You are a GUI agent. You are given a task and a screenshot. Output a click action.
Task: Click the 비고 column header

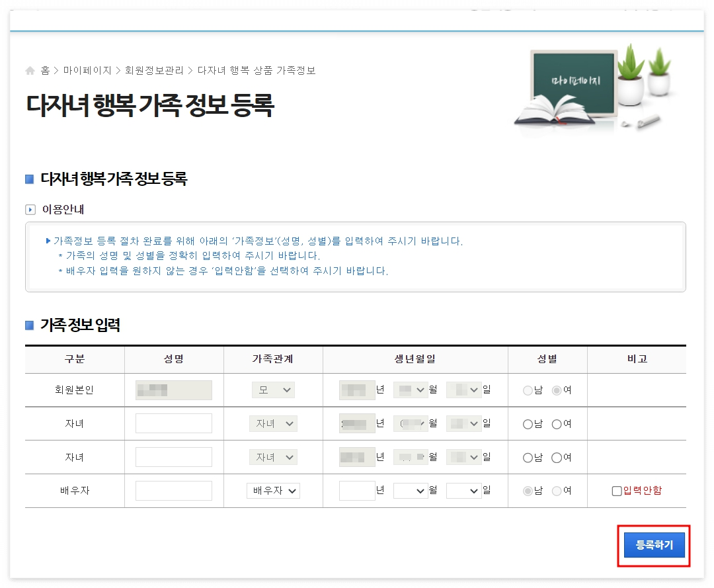pyautogui.click(x=637, y=359)
